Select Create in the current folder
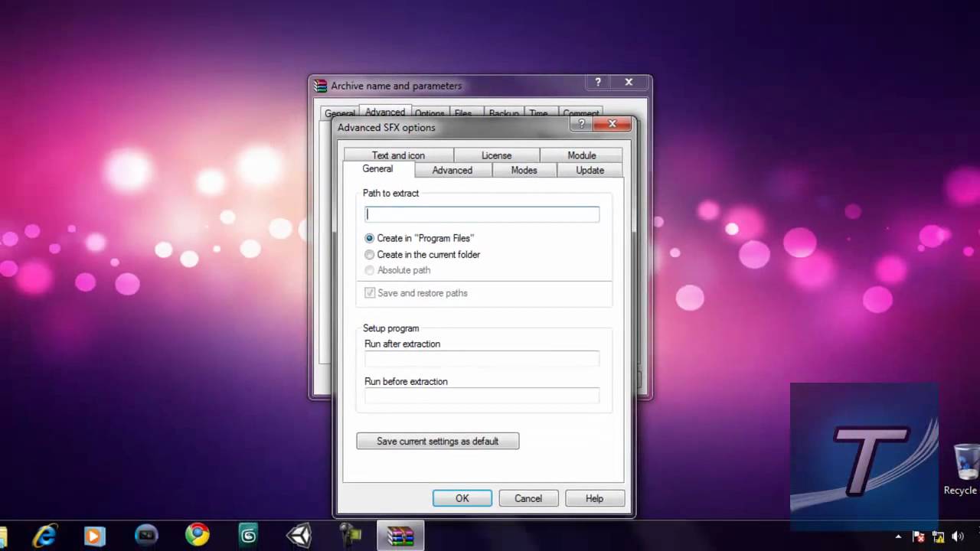980x551 pixels. point(370,255)
